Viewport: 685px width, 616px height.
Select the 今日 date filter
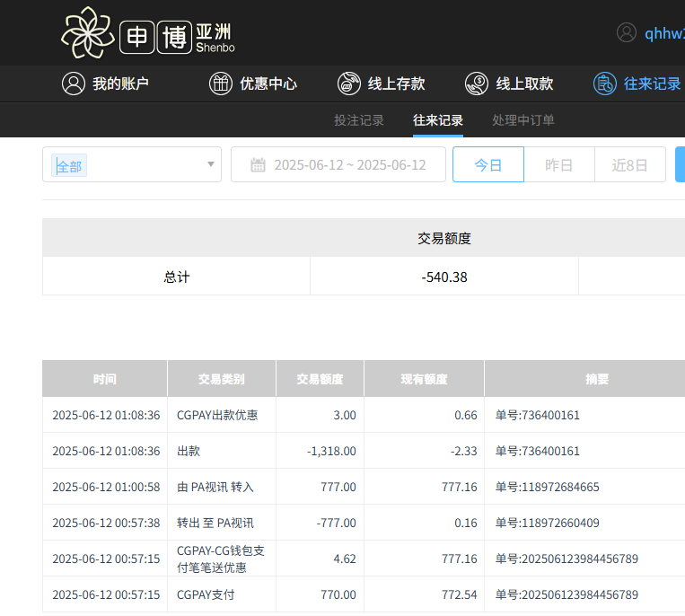click(487, 165)
